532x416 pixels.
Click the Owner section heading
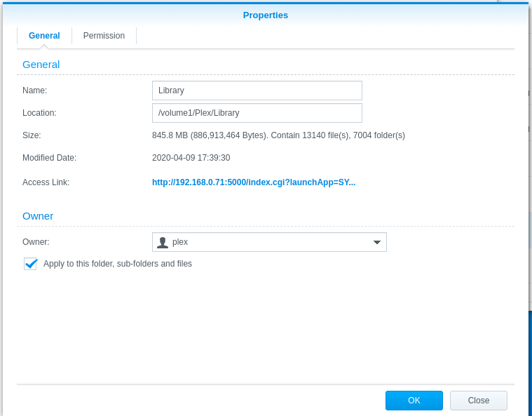38,216
